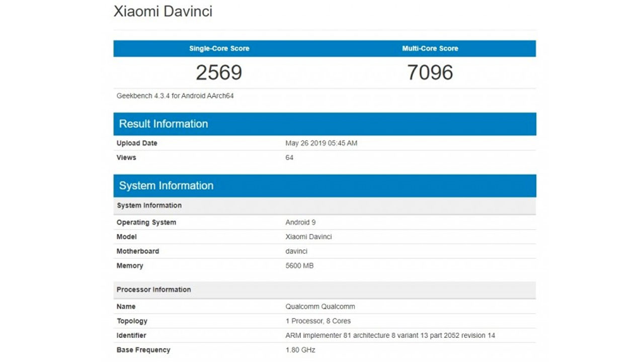Viewport: 644px width, 362px height.
Task: Select the Model value Xiaomi Davinci
Action: (308, 237)
